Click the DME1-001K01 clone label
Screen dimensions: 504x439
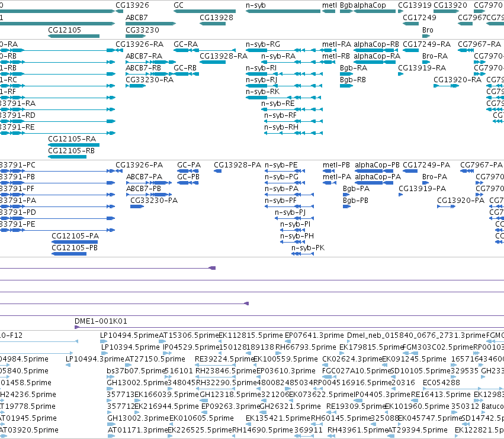point(101,321)
